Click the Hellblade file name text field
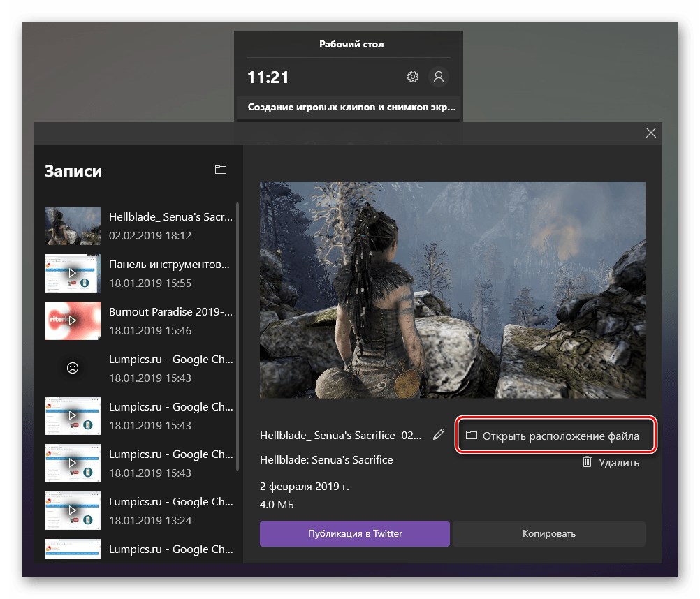 tap(341, 435)
